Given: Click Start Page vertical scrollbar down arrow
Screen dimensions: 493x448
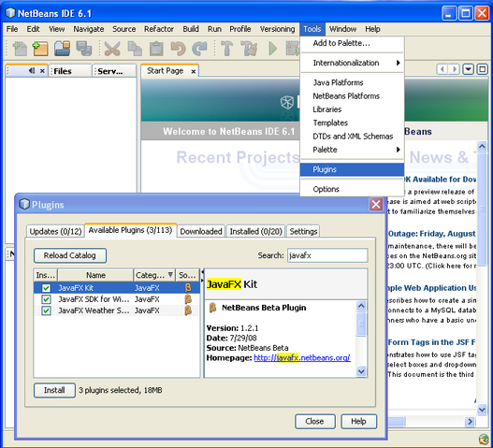Looking at the screenshot, I should (x=482, y=409).
